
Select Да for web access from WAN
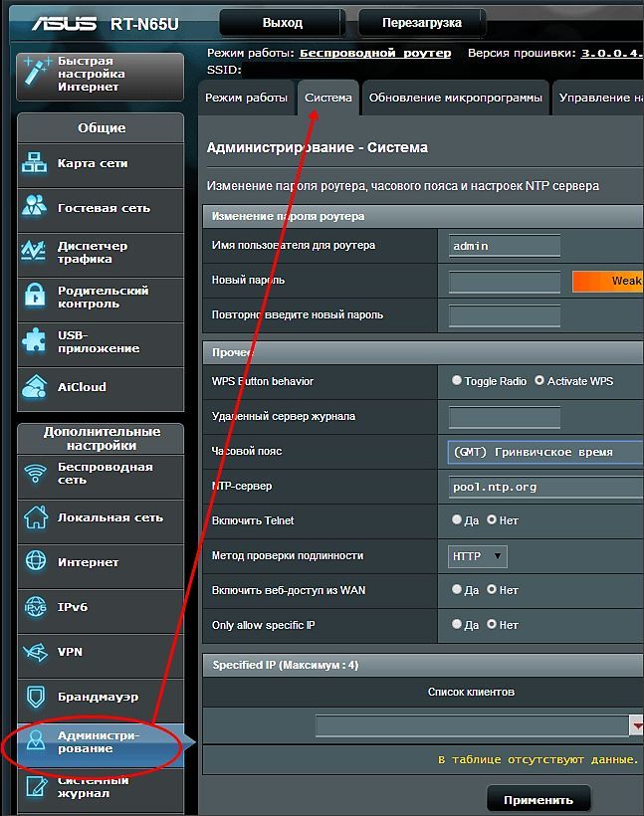pos(457,589)
